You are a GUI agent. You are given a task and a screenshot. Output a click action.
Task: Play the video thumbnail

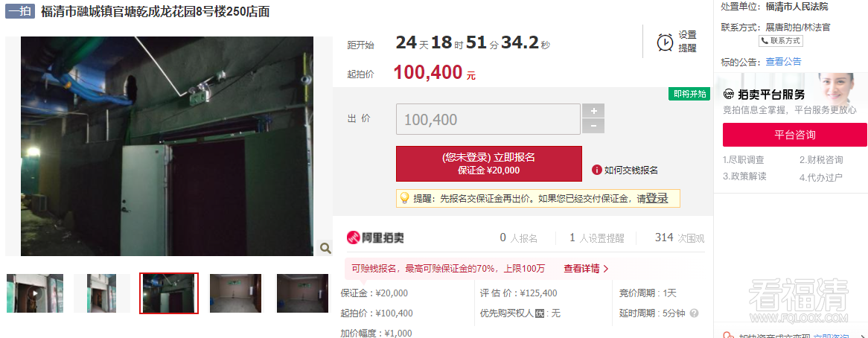click(x=35, y=293)
